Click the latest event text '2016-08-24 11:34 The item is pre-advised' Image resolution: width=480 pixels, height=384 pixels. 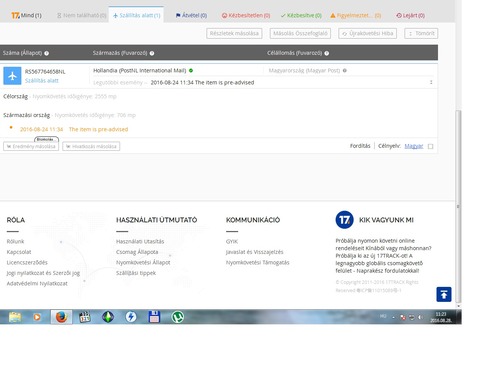tap(202, 82)
